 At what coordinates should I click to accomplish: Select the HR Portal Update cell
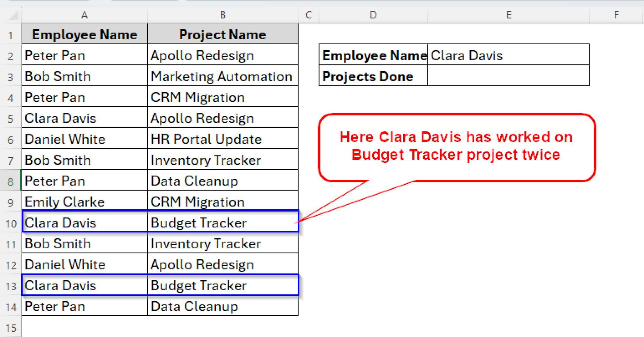(222, 139)
